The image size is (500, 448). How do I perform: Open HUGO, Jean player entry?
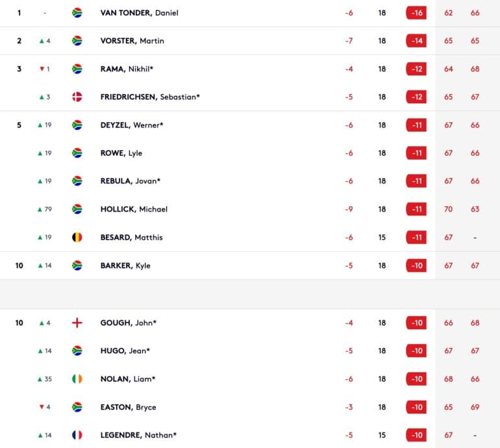click(125, 351)
